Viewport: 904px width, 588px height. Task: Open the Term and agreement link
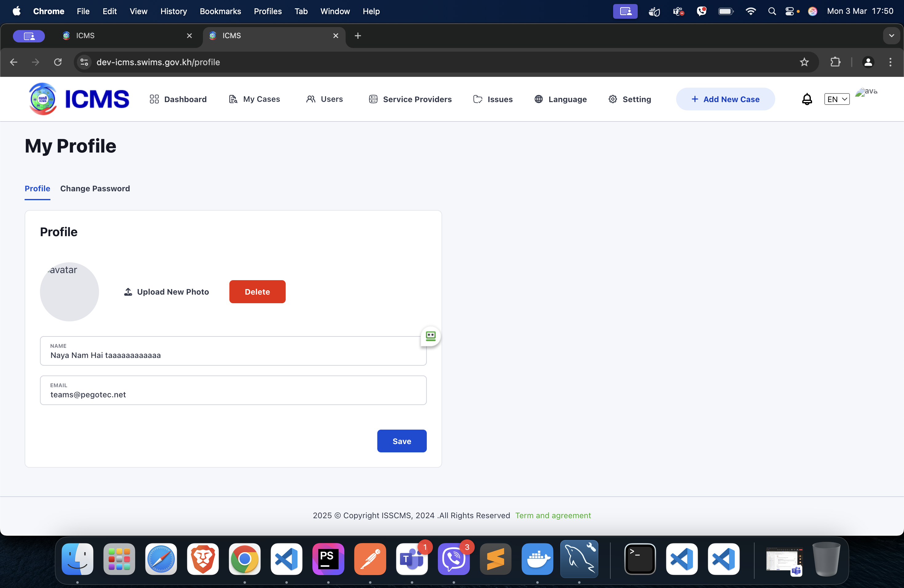(553, 515)
